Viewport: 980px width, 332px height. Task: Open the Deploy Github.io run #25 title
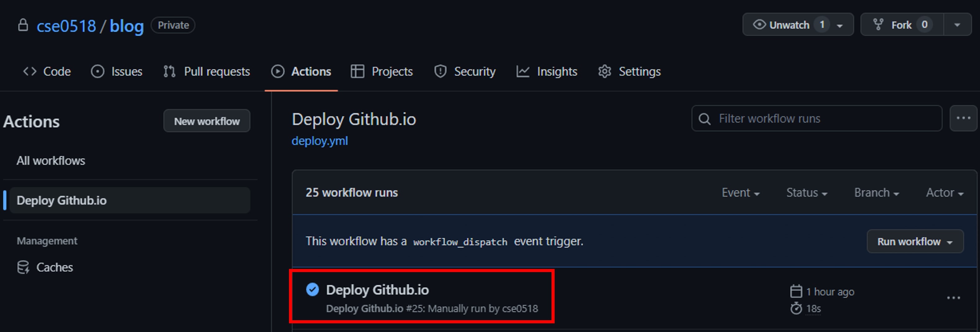pyautogui.click(x=378, y=290)
